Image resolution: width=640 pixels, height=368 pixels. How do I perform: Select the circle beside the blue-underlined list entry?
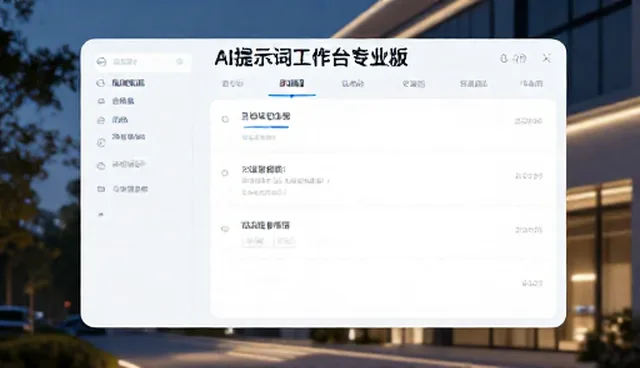pyautogui.click(x=225, y=119)
